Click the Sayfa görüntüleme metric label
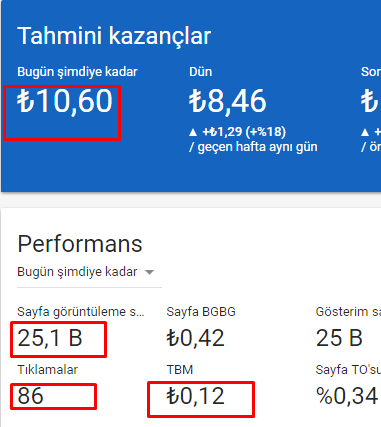This screenshot has height=427, width=381. point(81,312)
